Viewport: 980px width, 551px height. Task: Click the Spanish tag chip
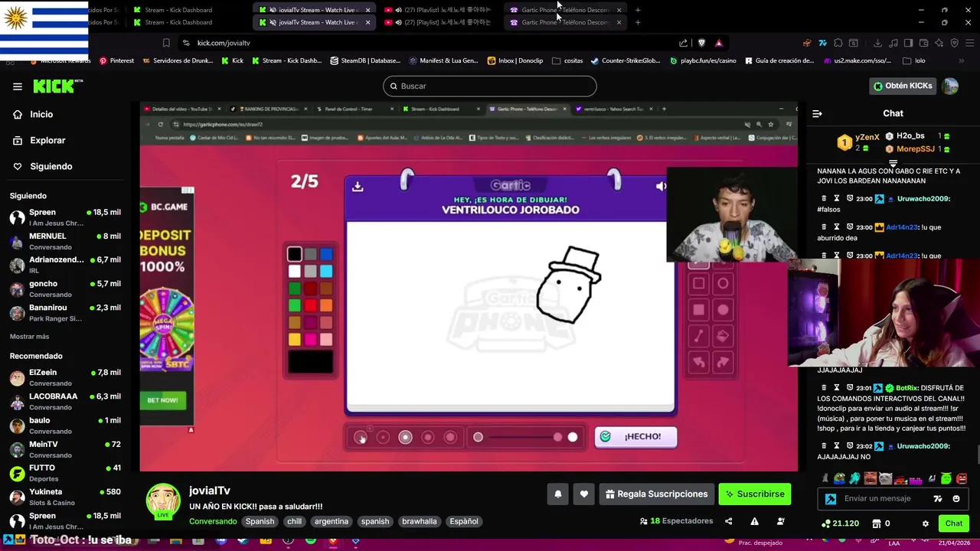(x=260, y=521)
